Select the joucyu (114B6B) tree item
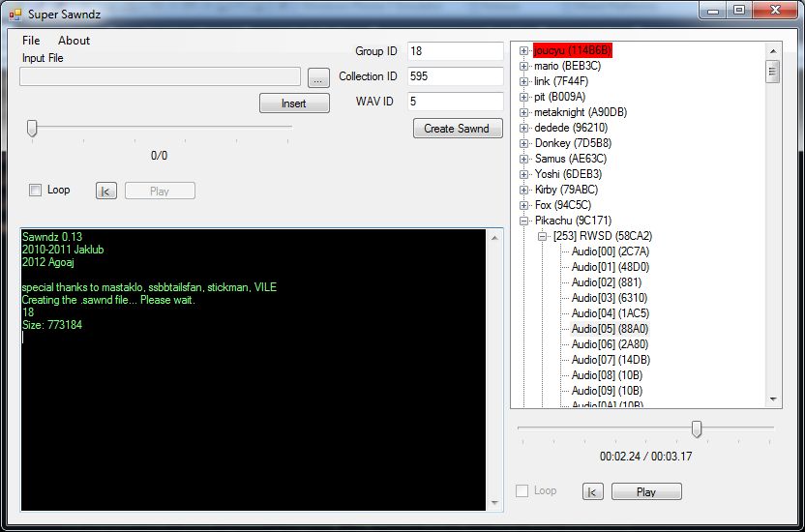 [x=573, y=50]
